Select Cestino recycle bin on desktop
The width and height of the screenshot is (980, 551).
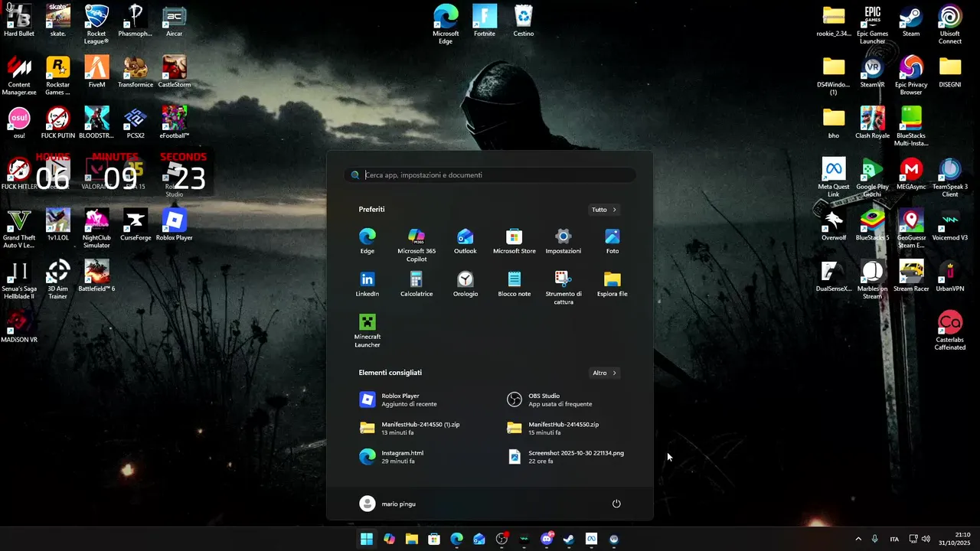pyautogui.click(x=524, y=21)
